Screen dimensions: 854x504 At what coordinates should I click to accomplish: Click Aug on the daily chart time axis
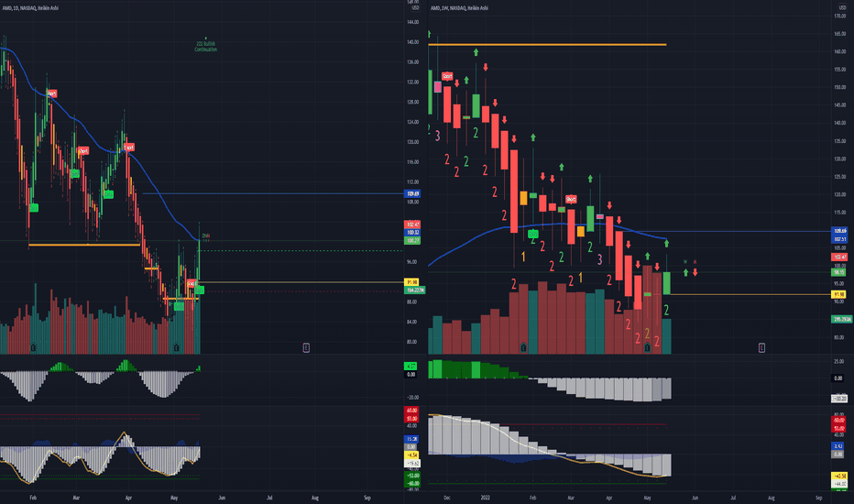click(315, 498)
